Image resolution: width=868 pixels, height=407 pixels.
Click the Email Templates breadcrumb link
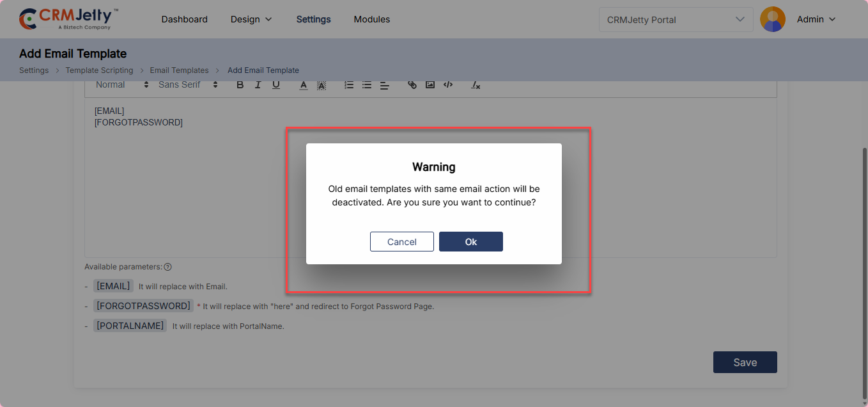pos(179,70)
